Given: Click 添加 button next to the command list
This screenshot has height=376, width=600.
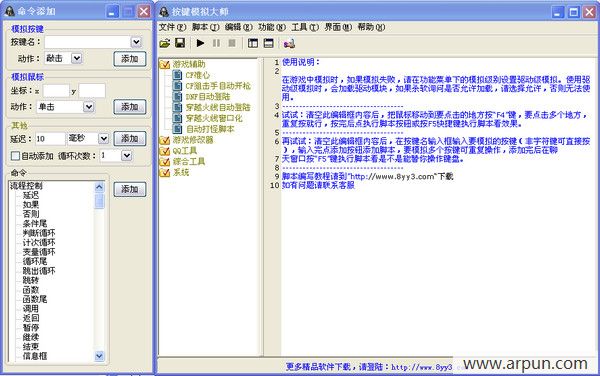Looking at the screenshot, I should pos(130,189).
